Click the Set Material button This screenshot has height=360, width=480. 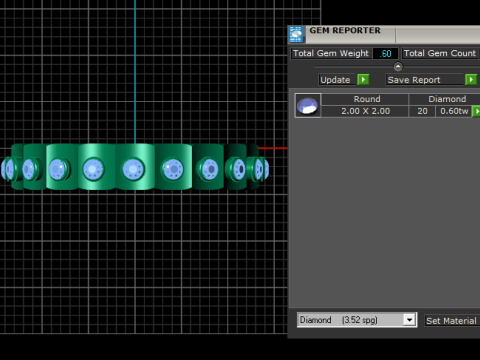click(x=452, y=321)
